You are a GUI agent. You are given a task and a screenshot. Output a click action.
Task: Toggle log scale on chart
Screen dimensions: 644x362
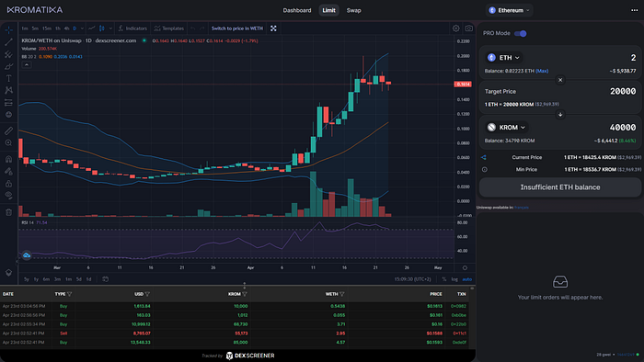pyautogui.click(x=454, y=279)
